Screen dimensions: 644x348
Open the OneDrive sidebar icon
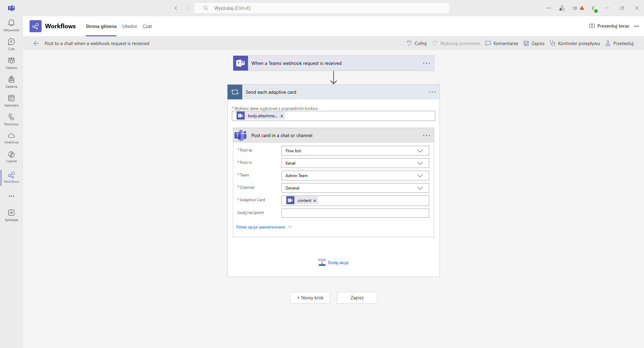11,138
